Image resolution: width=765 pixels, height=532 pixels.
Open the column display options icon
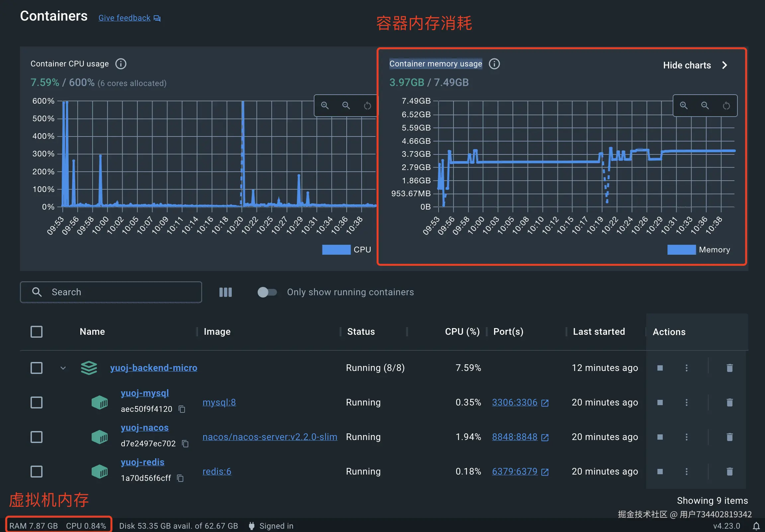(x=225, y=292)
